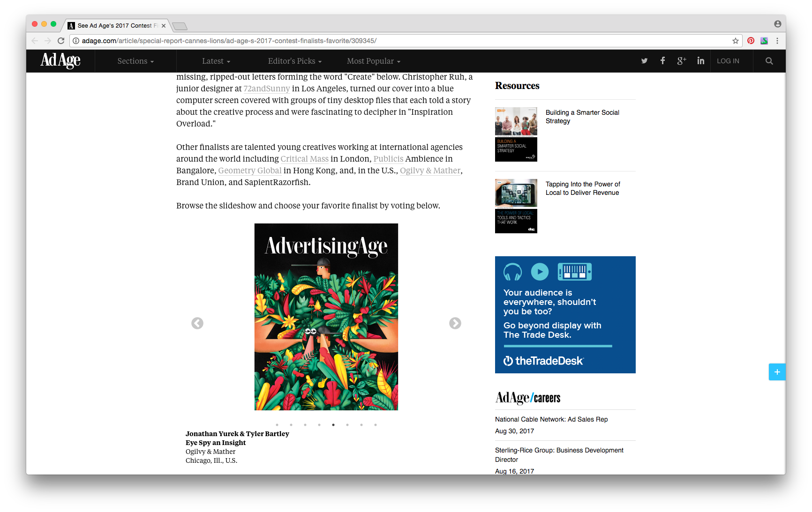Click the green extension icon beside Pinterest
812x512 pixels.
(764, 41)
